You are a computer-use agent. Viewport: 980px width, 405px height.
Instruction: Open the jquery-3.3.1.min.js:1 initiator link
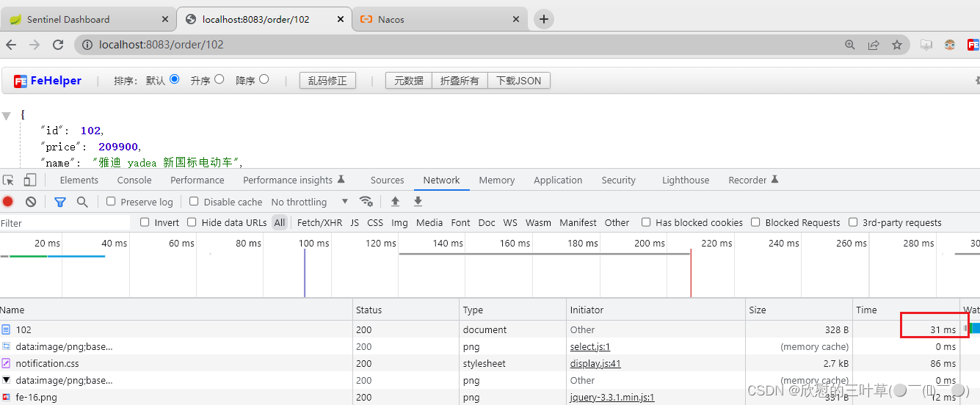tap(612, 397)
